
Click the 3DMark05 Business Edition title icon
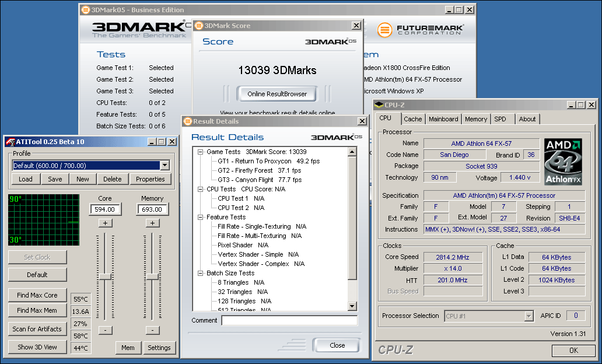(x=86, y=9)
